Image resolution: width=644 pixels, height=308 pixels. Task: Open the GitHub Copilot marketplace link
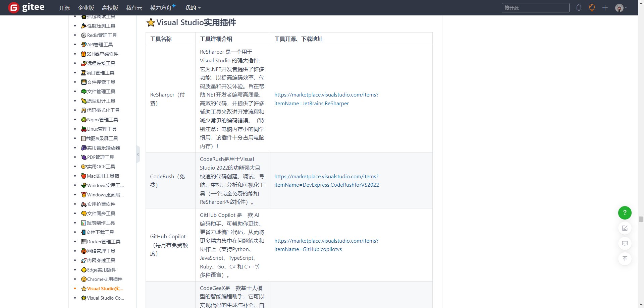326,245
